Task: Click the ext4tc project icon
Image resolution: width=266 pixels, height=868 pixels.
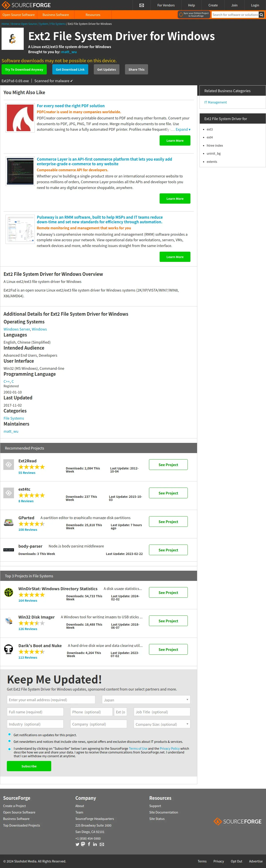Action: [x=9, y=493]
